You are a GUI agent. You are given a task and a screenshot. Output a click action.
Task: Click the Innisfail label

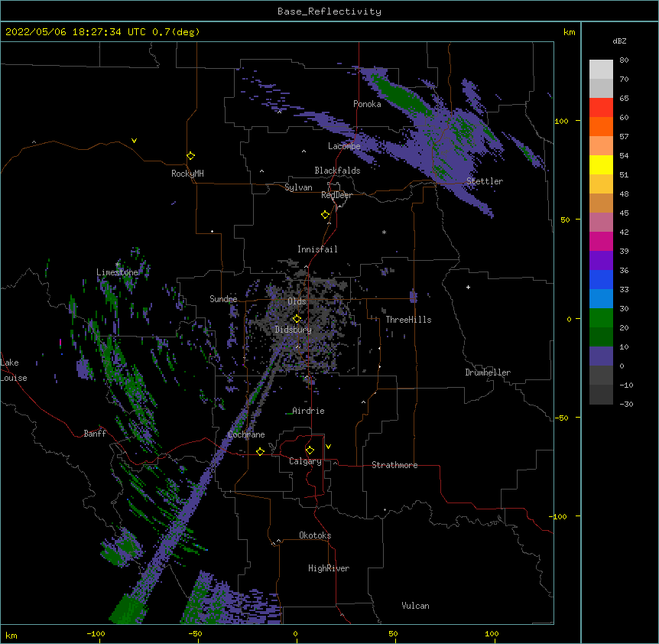pos(317,249)
